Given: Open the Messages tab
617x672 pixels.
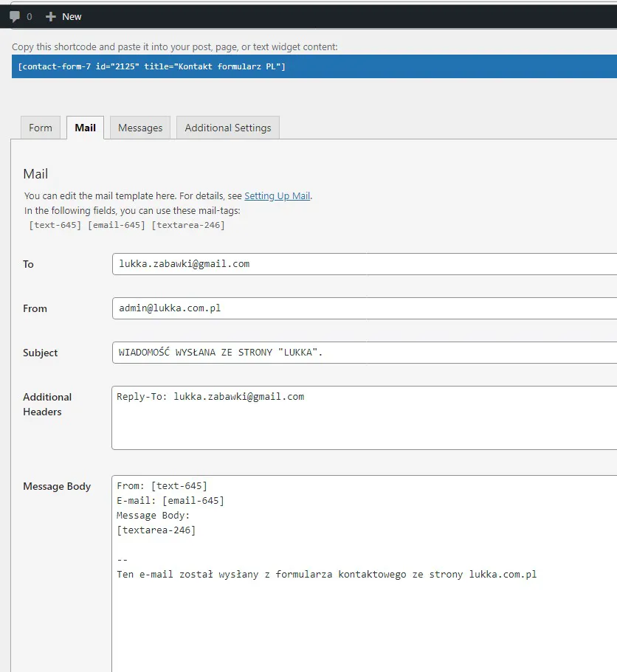Looking at the screenshot, I should coord(140,128).
